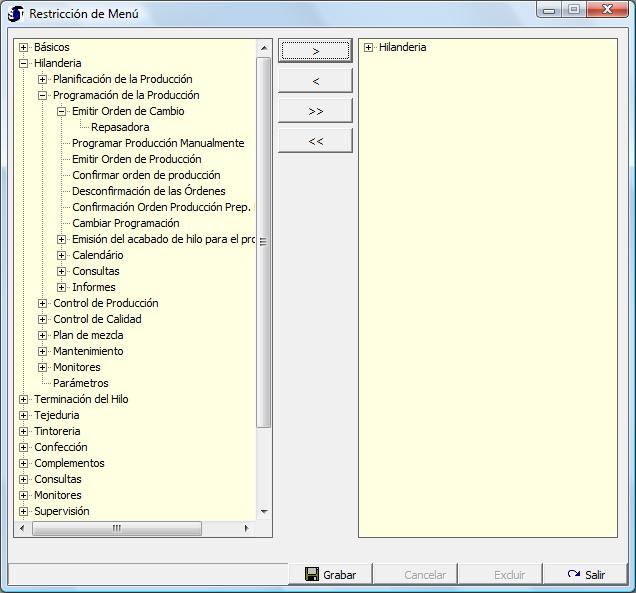The image size is (636, 593).
Task: Select the Repasadora tree item
Action: [120, 127]
